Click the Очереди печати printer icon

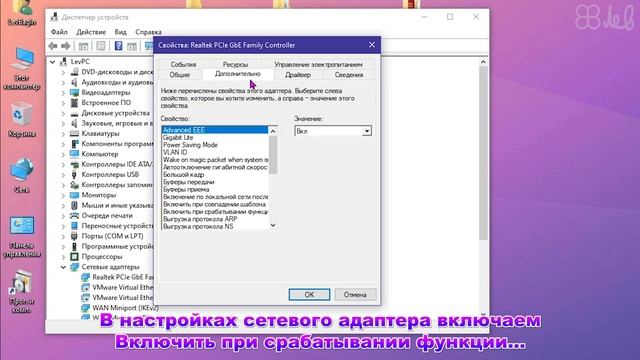coord(74,216)
